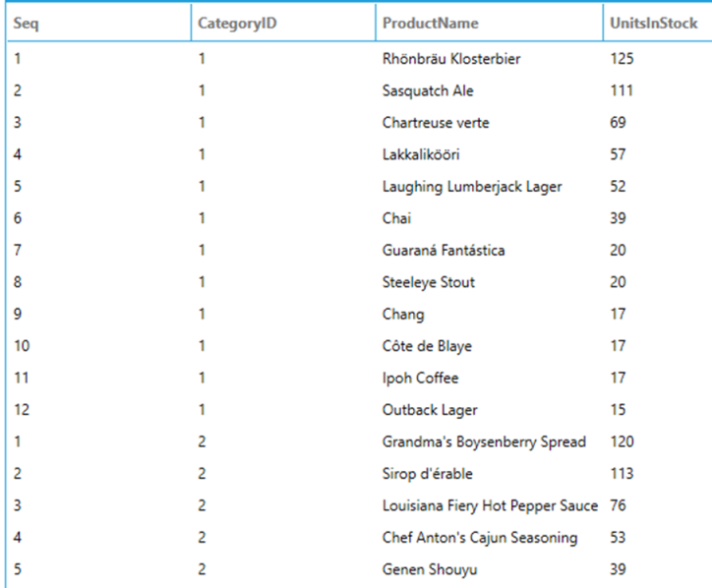Click units value 39 in the Genen Shouyu row

(x=618, y=569)
